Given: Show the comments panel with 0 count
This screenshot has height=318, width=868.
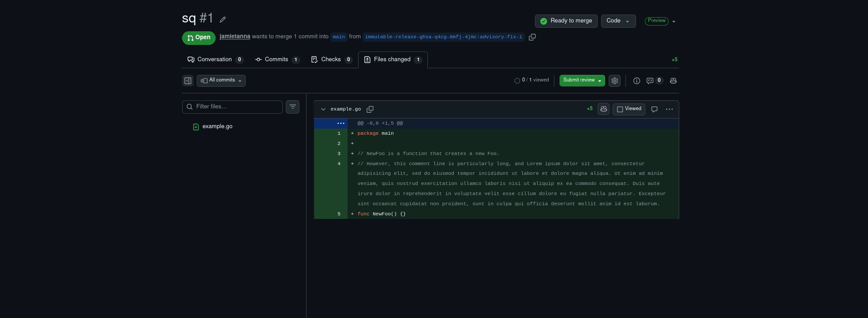Looking at the screenshot, I should 655,81.
